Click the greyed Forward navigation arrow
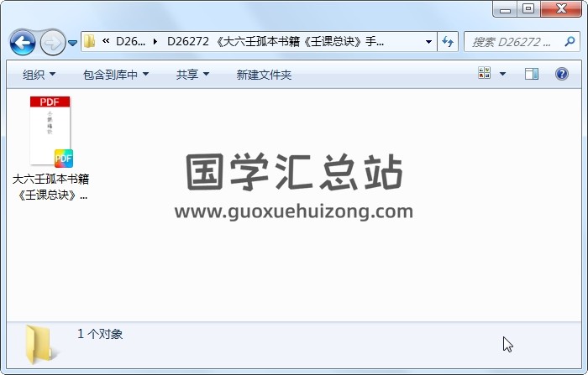Image resolution: width=588 pixels, height=375 pixels. click(52, 43)
